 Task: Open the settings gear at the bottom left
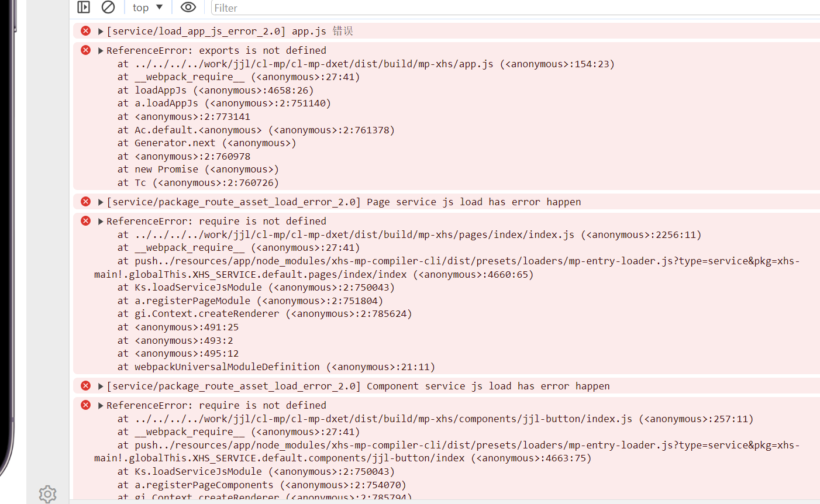(x=47, y=494)
